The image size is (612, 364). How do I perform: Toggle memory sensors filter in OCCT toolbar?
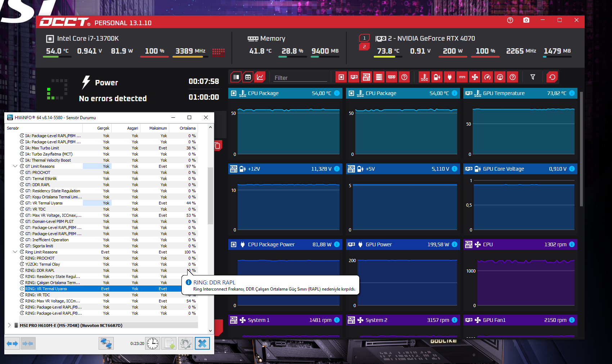(392, 77)
